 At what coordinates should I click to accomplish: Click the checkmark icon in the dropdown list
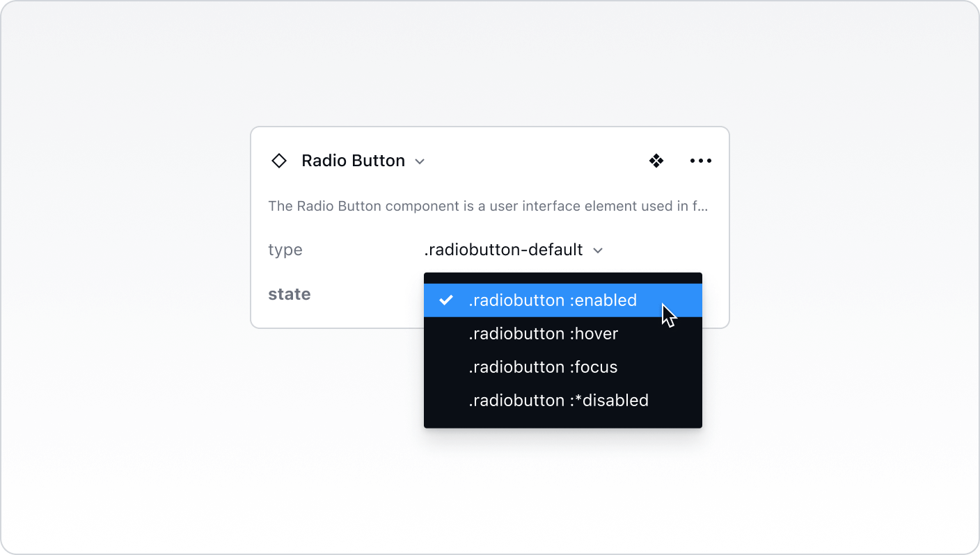(x=446, y=300)
